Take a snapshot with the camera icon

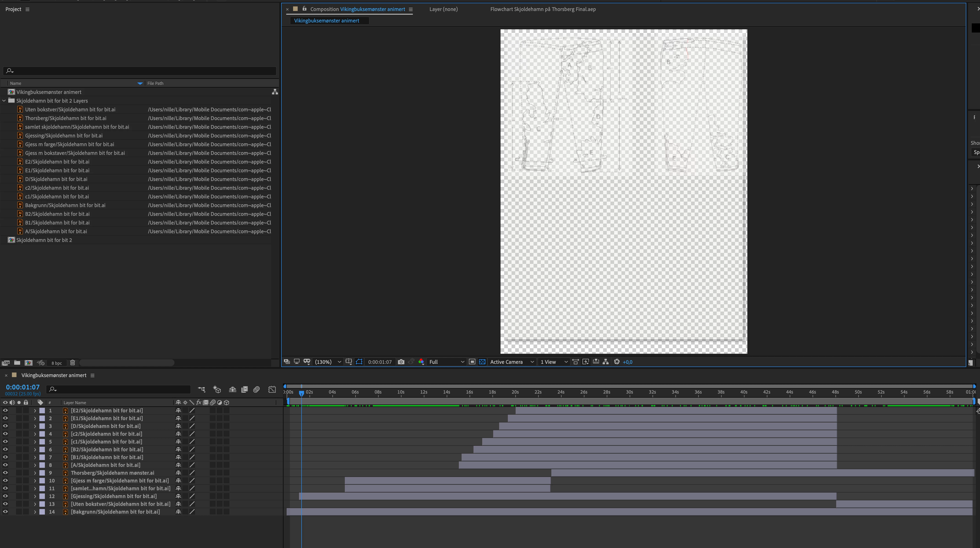401,362
